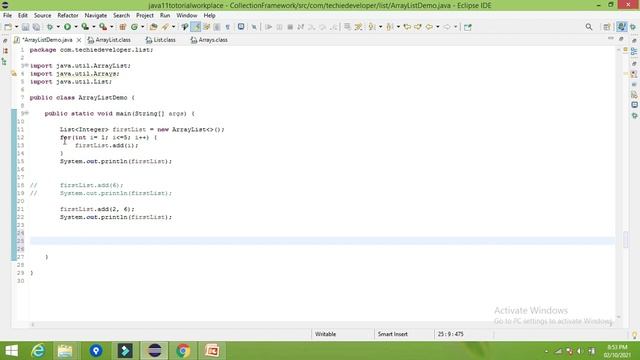Click 'Writable' in the status bar

point(325,334)
